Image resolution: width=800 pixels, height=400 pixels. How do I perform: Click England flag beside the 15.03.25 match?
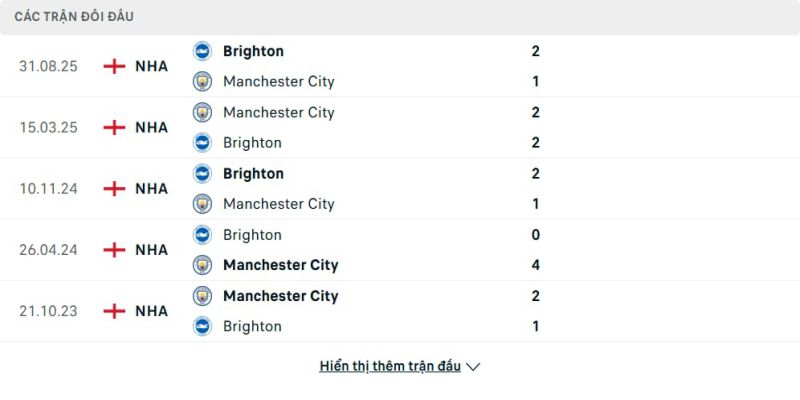115,127
